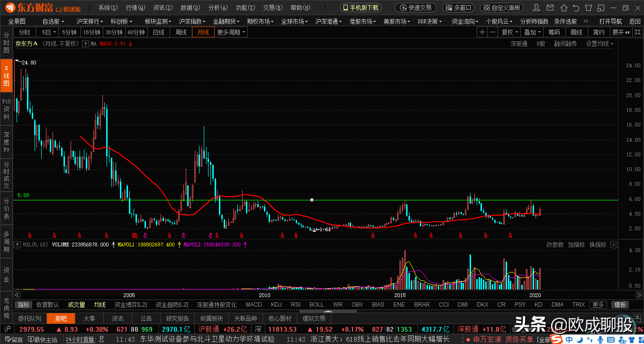Click the MA help question-mark icon
644x344 pixels.
point(85,44)
